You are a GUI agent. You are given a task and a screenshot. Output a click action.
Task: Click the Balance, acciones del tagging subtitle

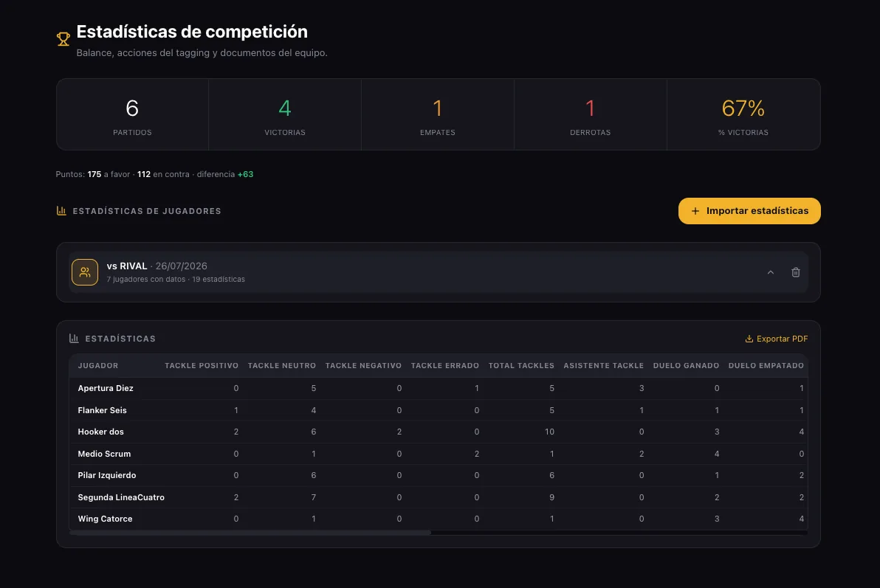point(202,52)
